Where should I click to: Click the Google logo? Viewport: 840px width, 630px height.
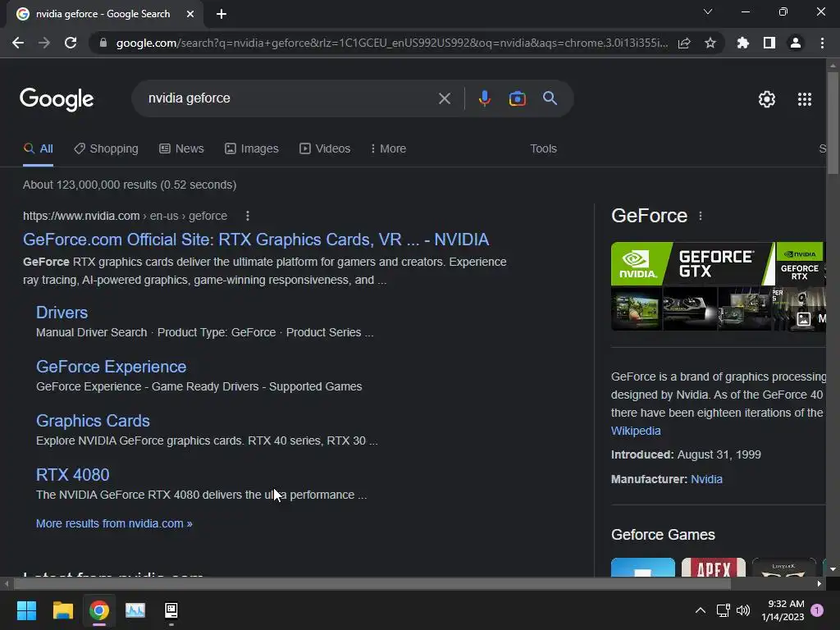[x=57, y=99]
